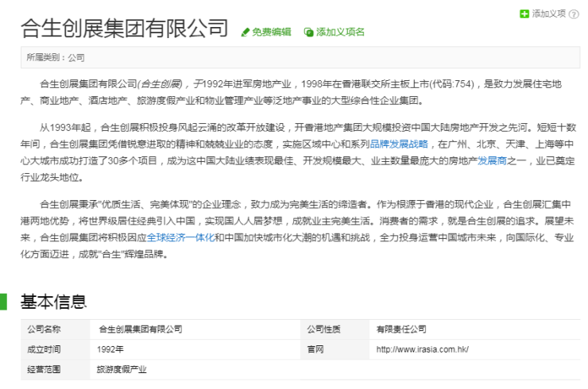Select the 有限责任公司 value cell
The width and height of the screenshot is (588, 389).
tap(474, 329)
